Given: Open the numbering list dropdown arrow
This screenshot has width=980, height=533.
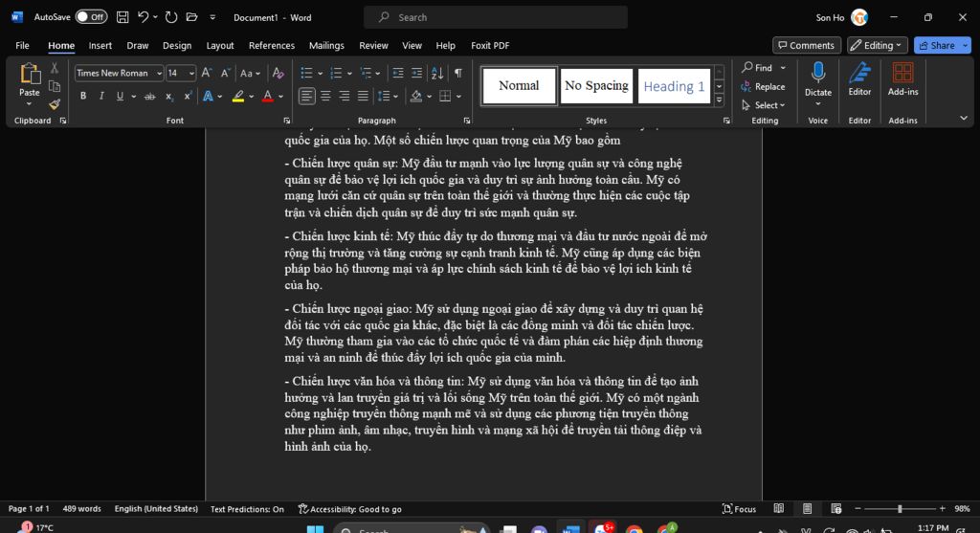Looking at the screenshot, I should (349, 74).
